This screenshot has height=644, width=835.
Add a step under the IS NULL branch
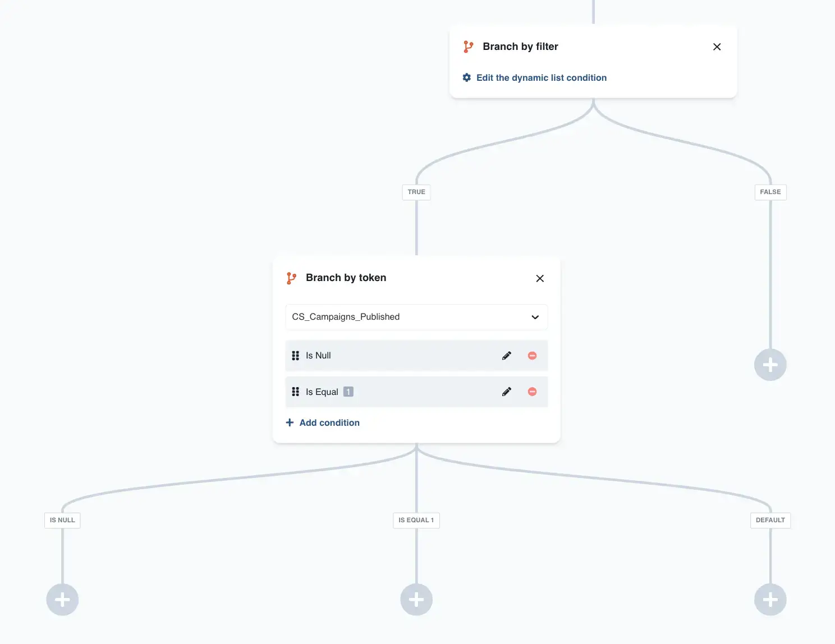[62, 600]
